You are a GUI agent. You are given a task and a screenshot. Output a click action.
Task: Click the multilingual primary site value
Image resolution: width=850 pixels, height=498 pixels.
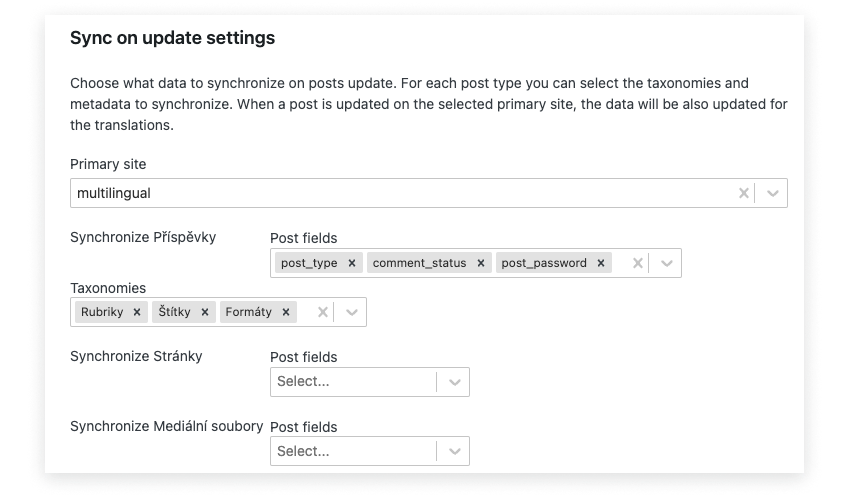114,193
